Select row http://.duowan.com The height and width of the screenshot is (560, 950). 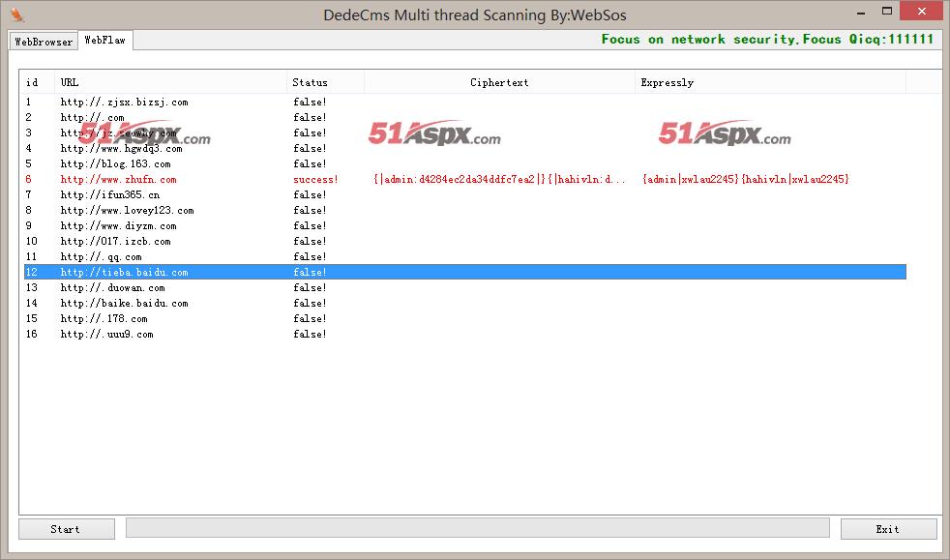[x=464, y=287]
